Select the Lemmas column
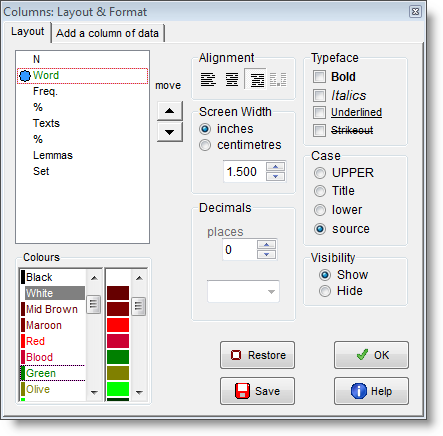443x436 pixels. 82,156
